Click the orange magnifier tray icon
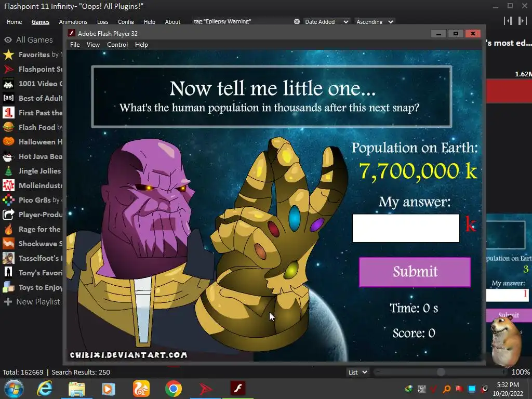The height and width of the screenshot is (399, 532). tap(447, 389)
